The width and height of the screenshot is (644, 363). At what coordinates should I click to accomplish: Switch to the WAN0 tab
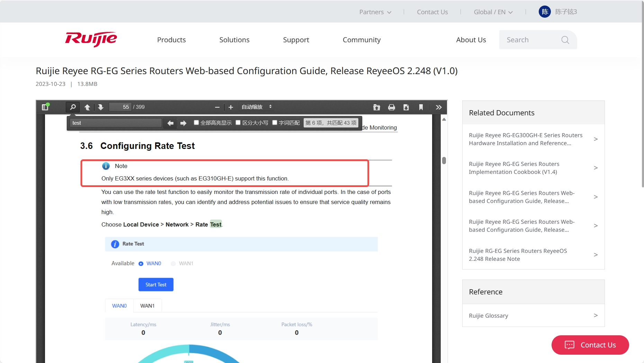[x=119, y=306]
